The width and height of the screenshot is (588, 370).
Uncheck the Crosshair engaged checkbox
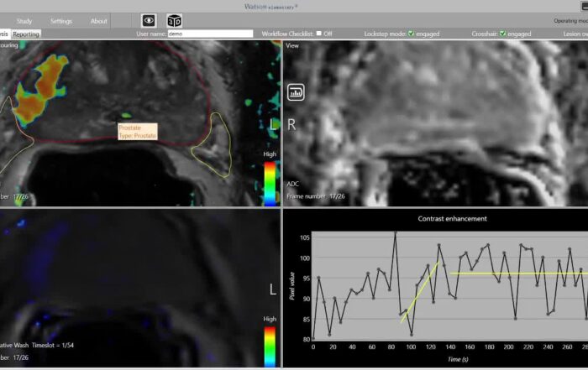[503, 34]
